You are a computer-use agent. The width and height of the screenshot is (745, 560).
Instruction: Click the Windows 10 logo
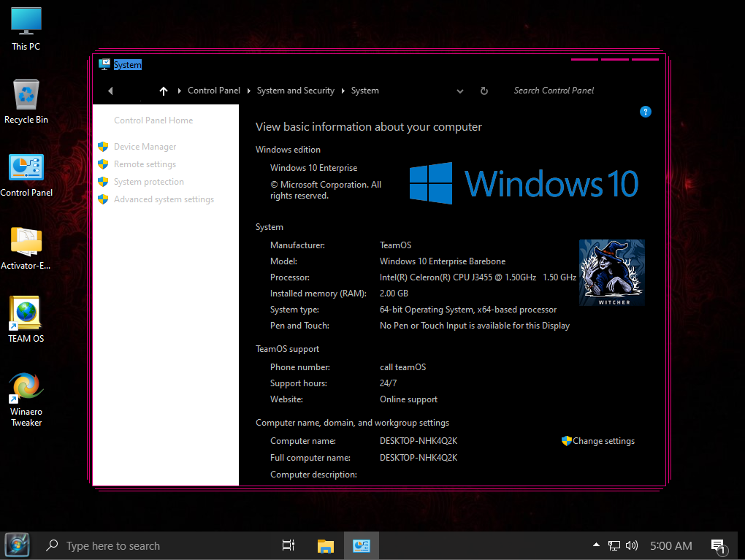pos(524,183)
